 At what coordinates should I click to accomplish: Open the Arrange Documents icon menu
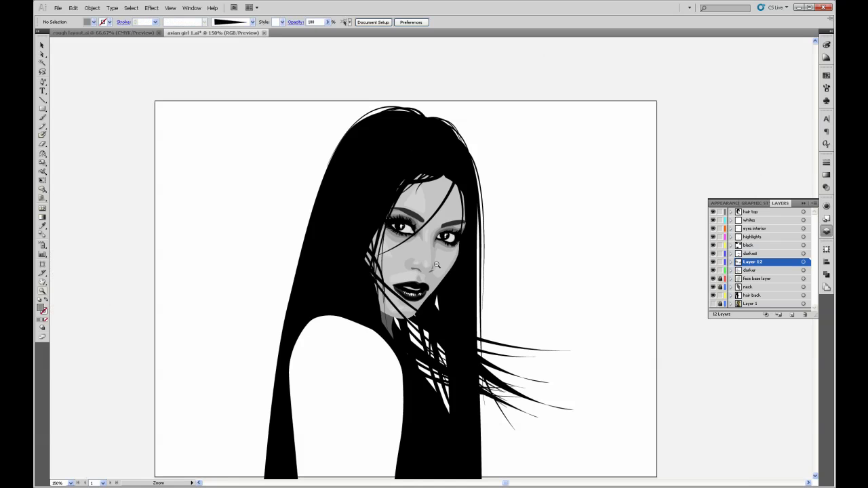click(251, 7)
